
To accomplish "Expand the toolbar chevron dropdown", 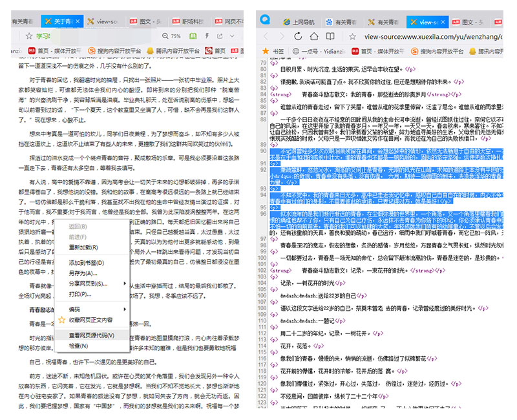I will pyautogui.click(x=231, y=35).
